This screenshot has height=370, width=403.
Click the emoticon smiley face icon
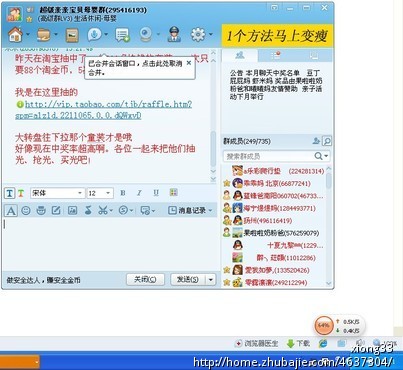[26, 210]
